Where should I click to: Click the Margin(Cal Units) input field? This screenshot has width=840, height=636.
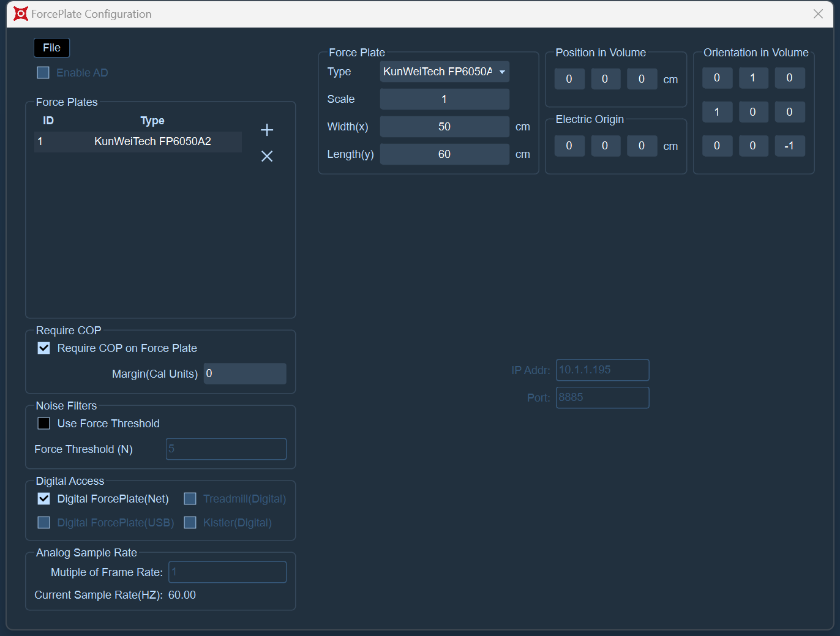coord(245,373)
